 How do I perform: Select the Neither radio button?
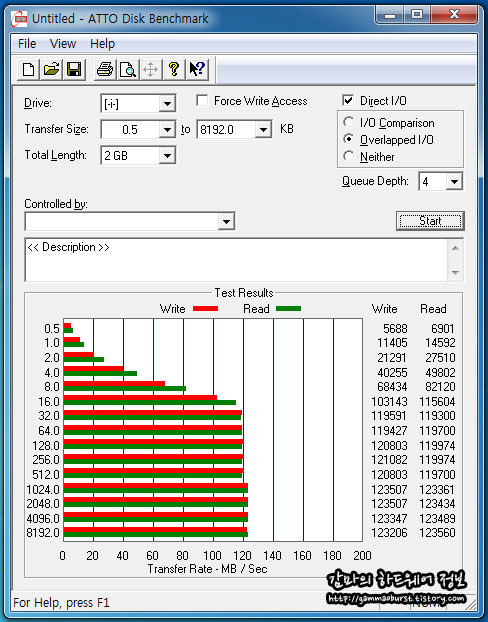click(348, 156)
